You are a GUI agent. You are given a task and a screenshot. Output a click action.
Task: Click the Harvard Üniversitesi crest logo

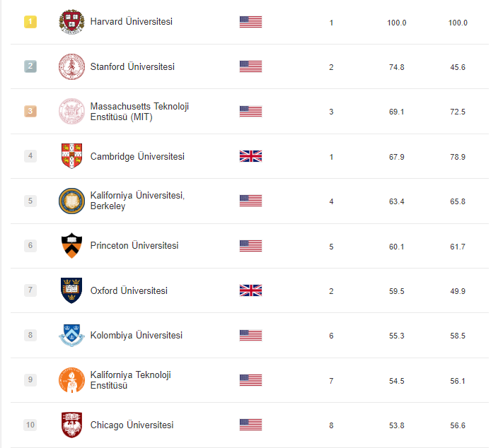(71, 22)
